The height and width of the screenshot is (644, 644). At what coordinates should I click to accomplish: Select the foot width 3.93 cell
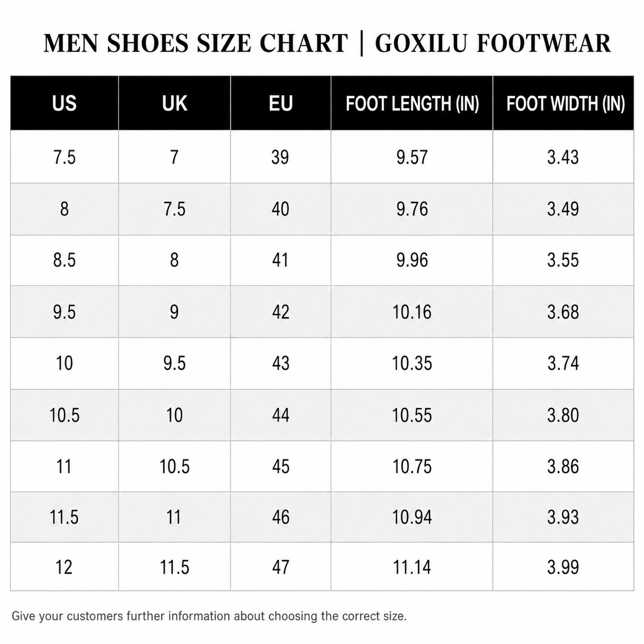563,517
